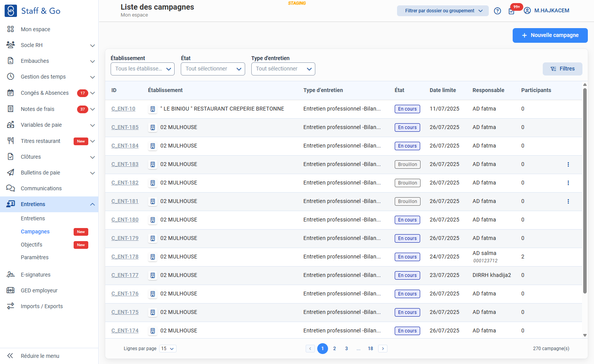This screenshot has height=364, width=594.
Task: Click the Filtres button
Action: click(x=562, y=69)
